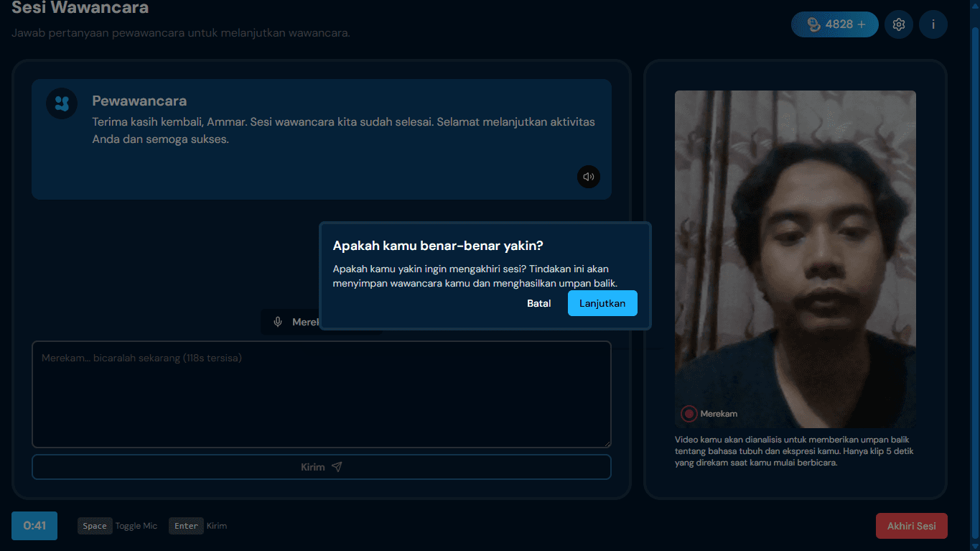This screenshot has height=551, width=980.
Task: Click the Akhiri Sesi button
Action: 912,526
